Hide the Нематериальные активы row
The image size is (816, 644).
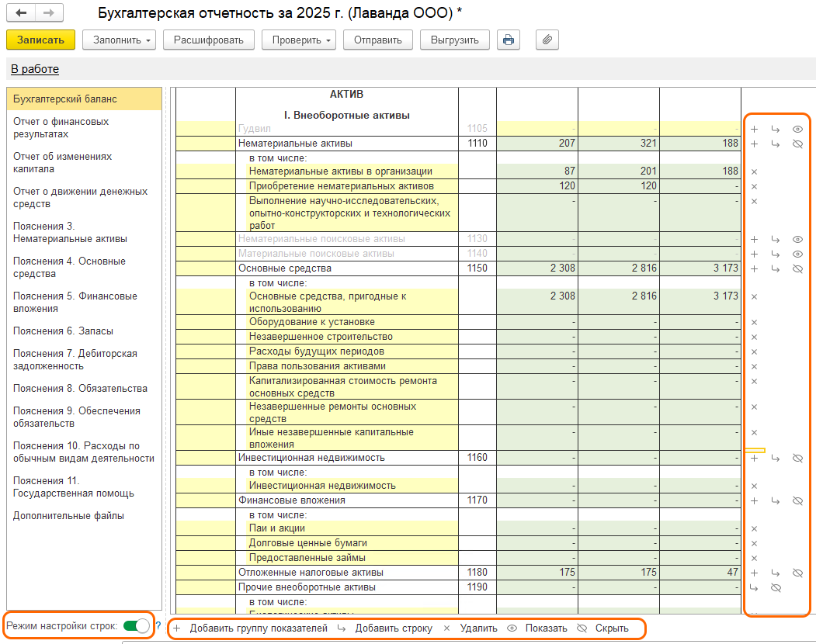(797, 144)
